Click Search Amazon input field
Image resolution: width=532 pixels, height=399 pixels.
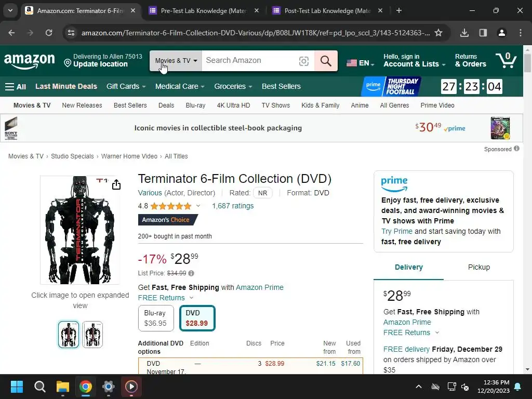pyautogui.click(x=249, y=61)
